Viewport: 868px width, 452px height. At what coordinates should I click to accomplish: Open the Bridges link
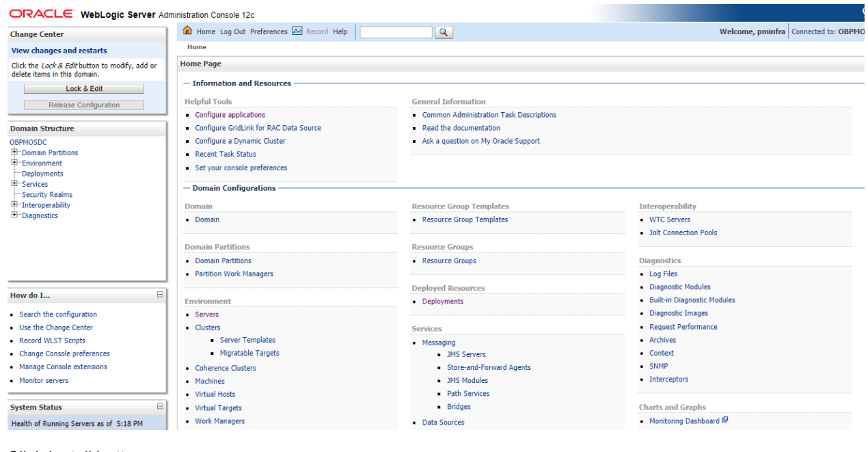[459, 407]
